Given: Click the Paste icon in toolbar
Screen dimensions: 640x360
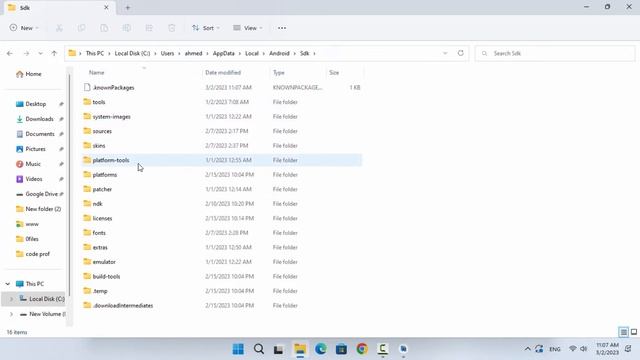Looking at the screenshot, I should tap(104, 28).
